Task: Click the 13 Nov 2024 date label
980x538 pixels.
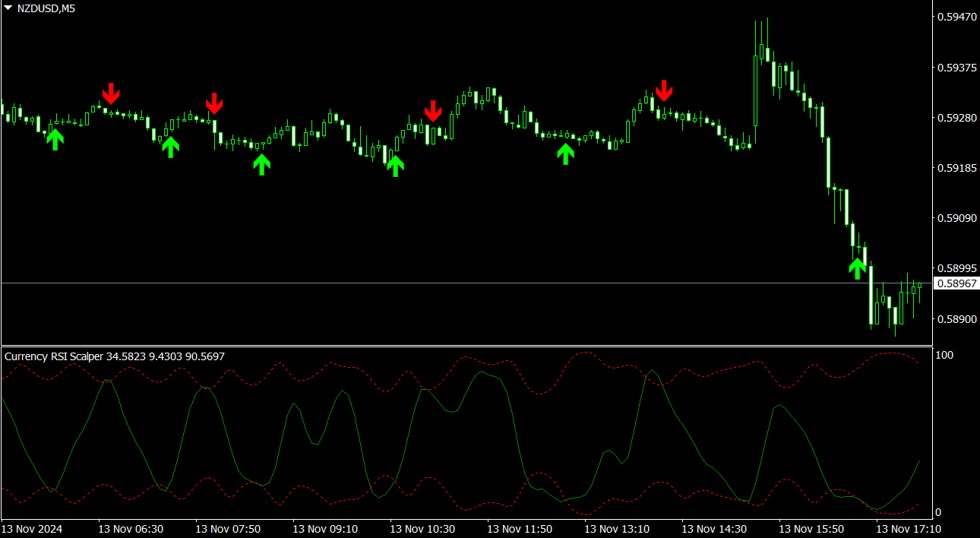Action: pos(32,528)
